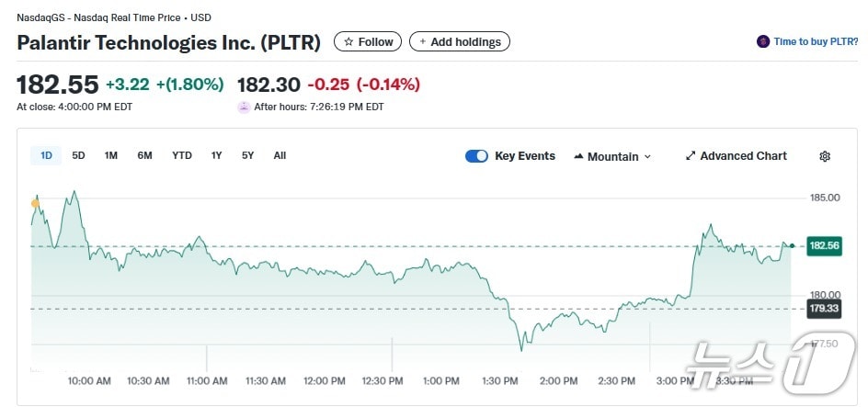This screenshot has width=868, height=407.
Task: Select the 1Y chart range
Action: click(x=216, y=155)
